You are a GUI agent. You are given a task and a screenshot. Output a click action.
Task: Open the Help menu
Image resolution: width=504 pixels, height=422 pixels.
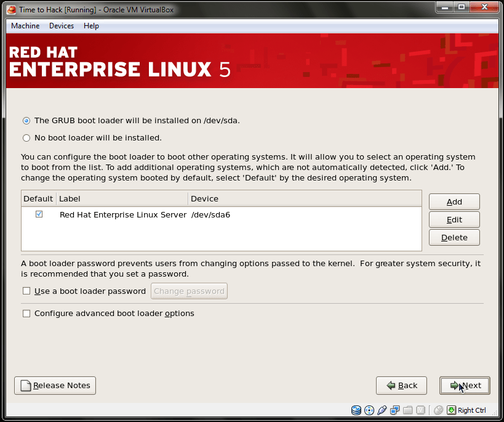pyautogui.click(x=91, y=26)
